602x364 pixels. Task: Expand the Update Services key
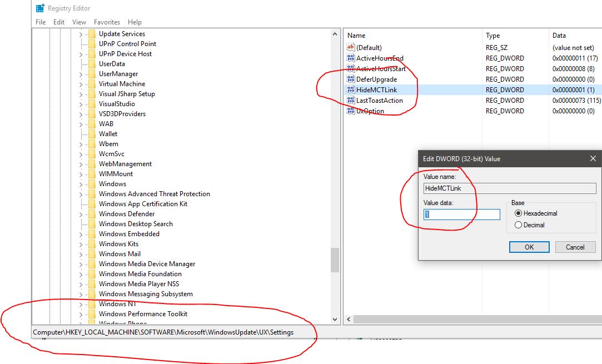click(x=81, y=34)
